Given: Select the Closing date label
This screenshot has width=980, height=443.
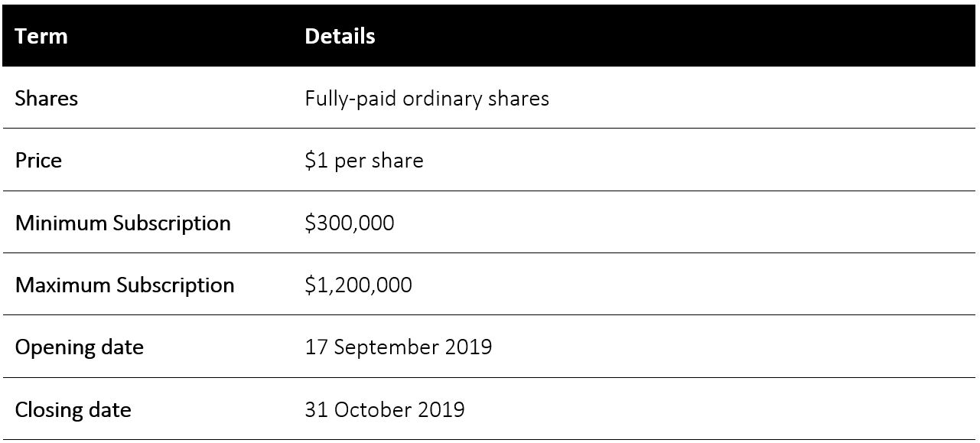Looking at the screenshot, I should pos(73,410).
